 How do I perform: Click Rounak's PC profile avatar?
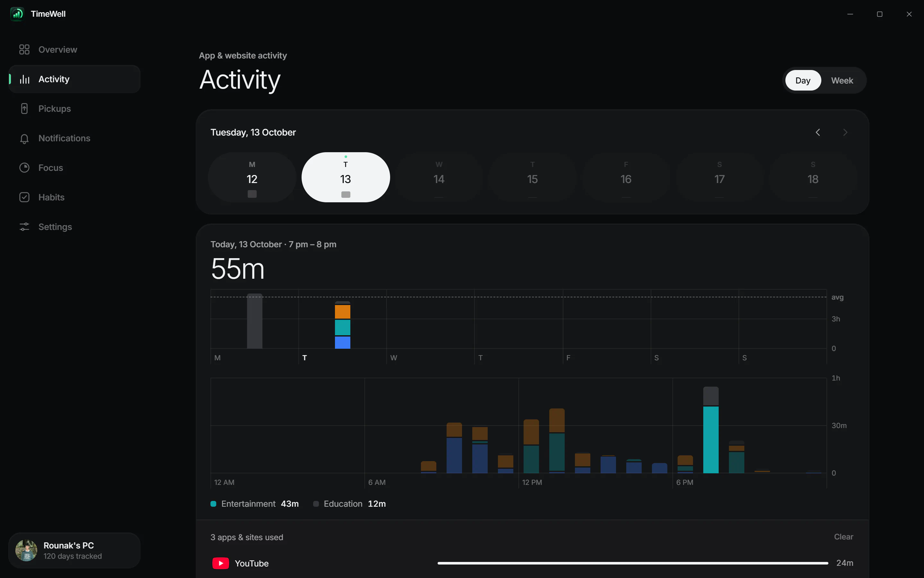point(26,550)
